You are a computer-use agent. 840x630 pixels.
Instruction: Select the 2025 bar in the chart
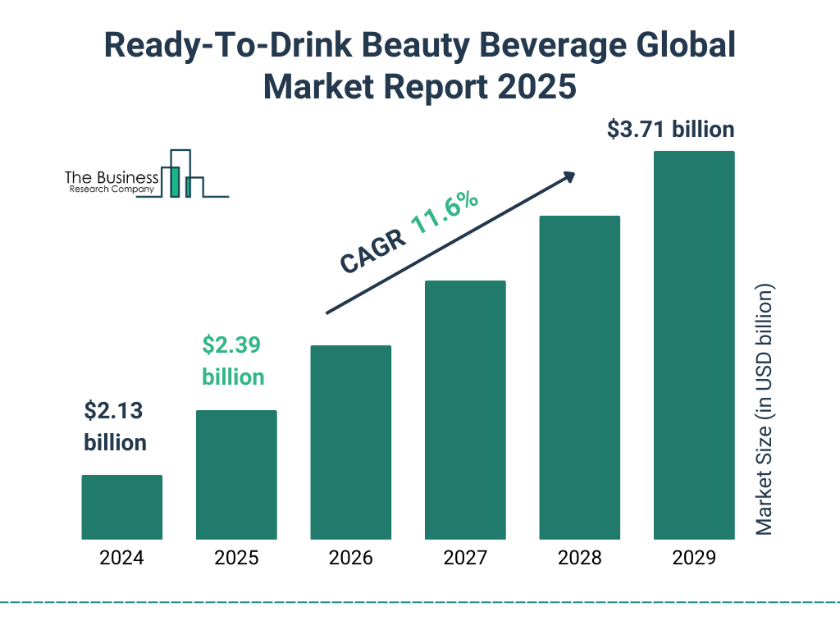tap(236, 474)
